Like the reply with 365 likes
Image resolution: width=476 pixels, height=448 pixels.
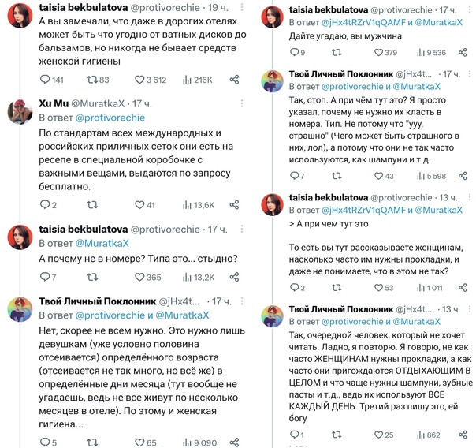click(x=139, y=277)
